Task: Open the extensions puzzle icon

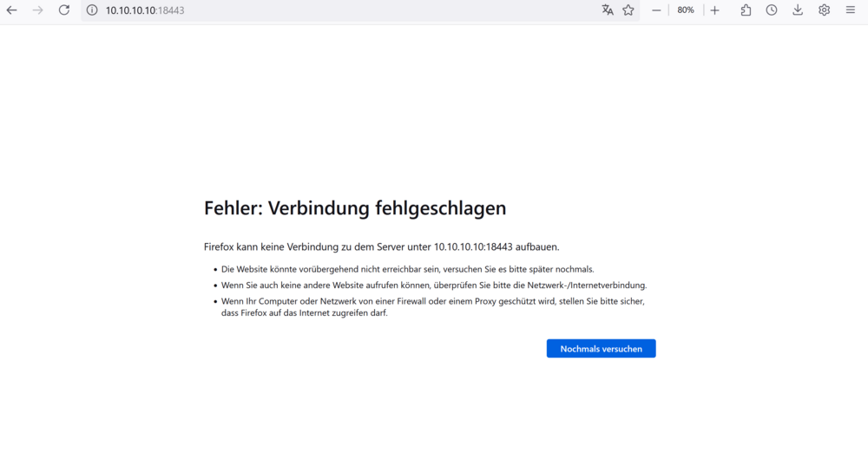Action: coord(746,10)
